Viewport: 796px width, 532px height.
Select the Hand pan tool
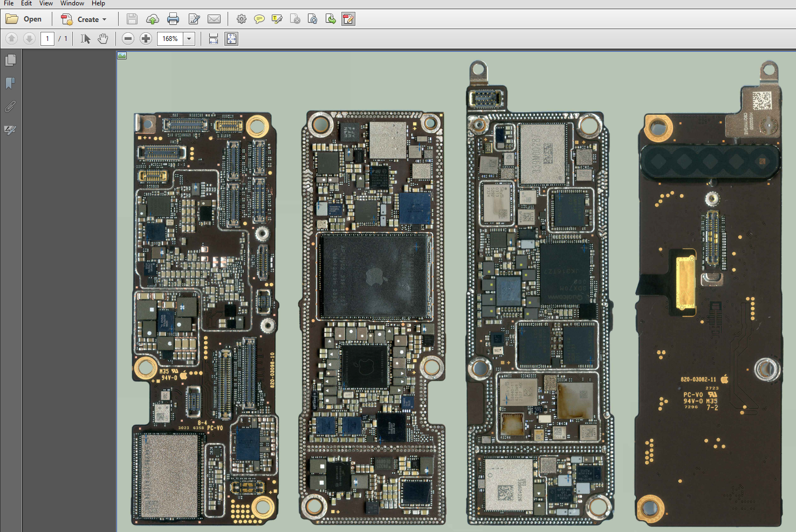tap(103, 39)
